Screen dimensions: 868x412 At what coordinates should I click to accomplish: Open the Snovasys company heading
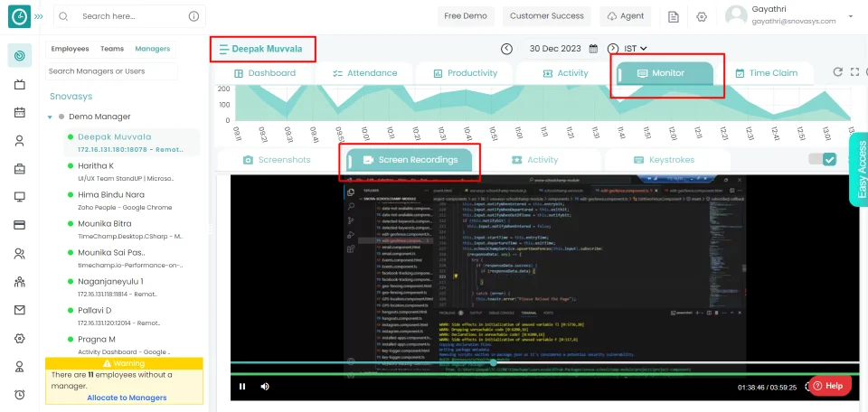pos(71,97)
